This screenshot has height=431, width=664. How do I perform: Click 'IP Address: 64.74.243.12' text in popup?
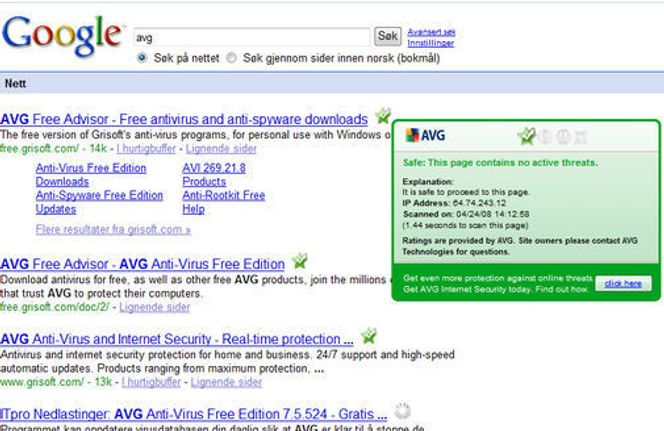(x=454, y=203)
